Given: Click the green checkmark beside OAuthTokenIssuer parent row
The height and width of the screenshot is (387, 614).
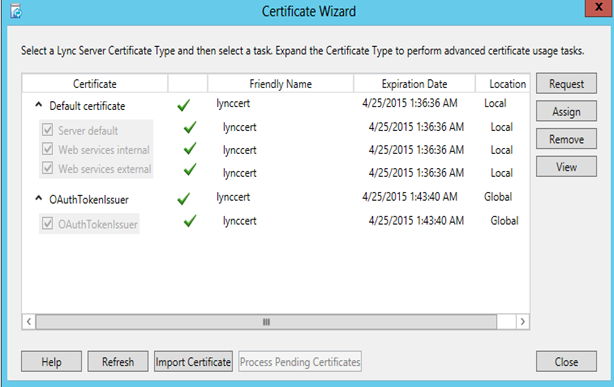Looking at the screenshot, I should pos(184,199).
